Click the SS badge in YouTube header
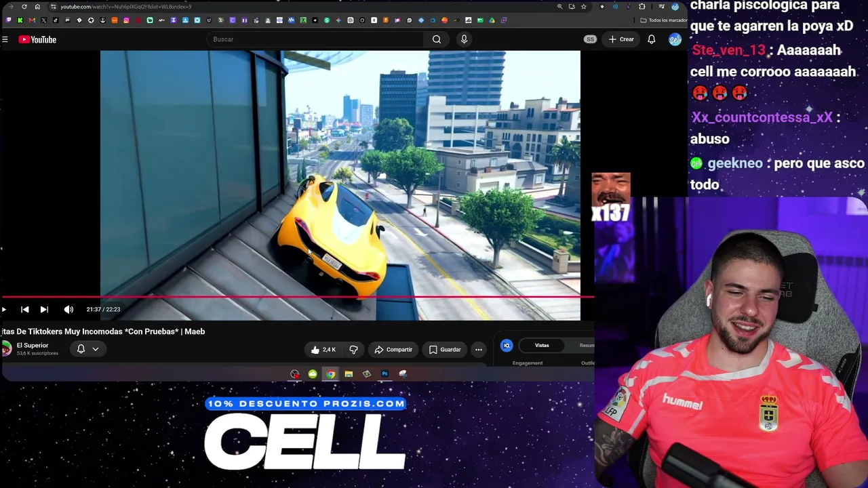The height and width of the screenshot is (488, 868). [590, 39]
